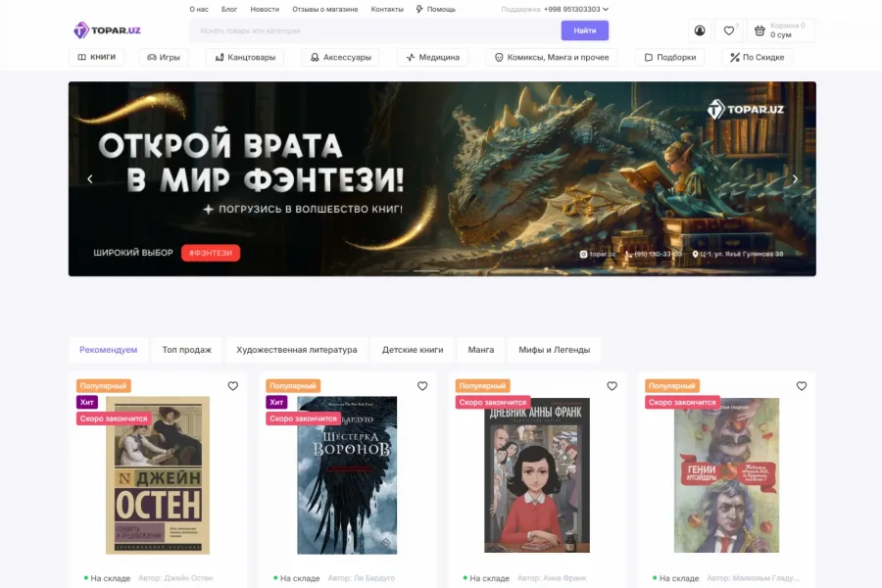Open Джейн Остен book cover
Screen dimensions: 882x588
tap(158, 475)
